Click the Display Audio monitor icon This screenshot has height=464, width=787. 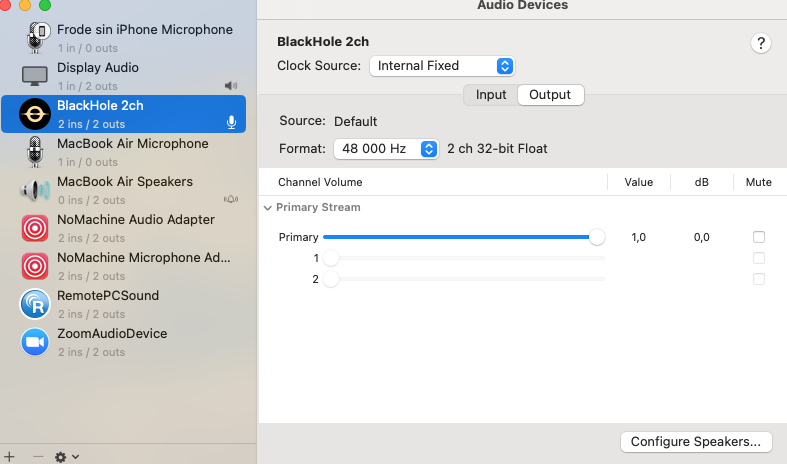35,76
